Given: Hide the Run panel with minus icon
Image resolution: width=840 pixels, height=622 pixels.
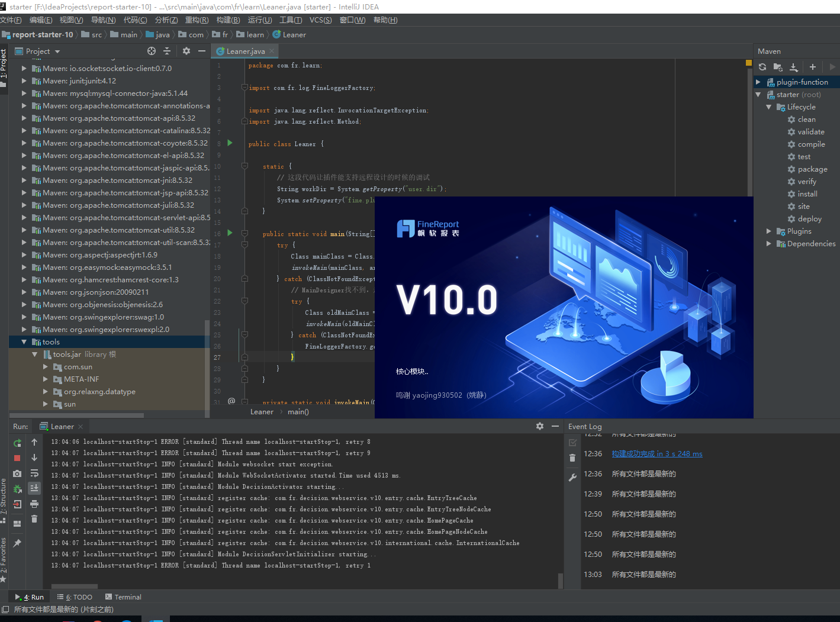Looking at the screenshot, I should tap(555, 426).
